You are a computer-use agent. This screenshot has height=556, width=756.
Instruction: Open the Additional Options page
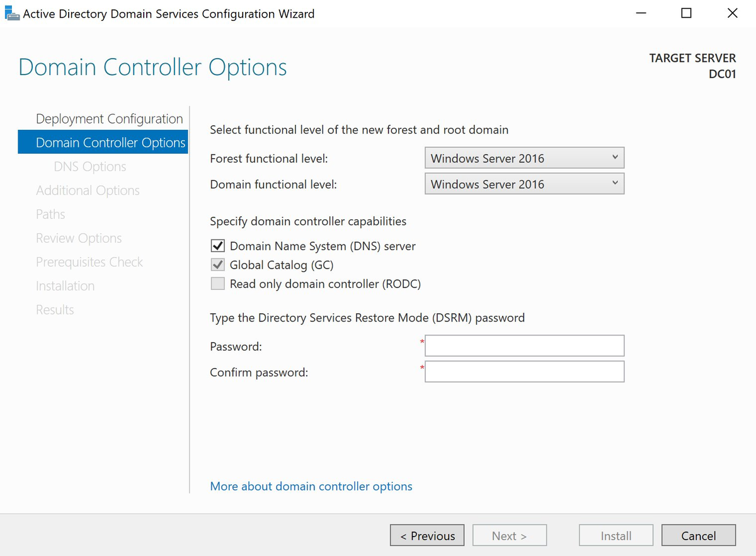pos(88,190)
